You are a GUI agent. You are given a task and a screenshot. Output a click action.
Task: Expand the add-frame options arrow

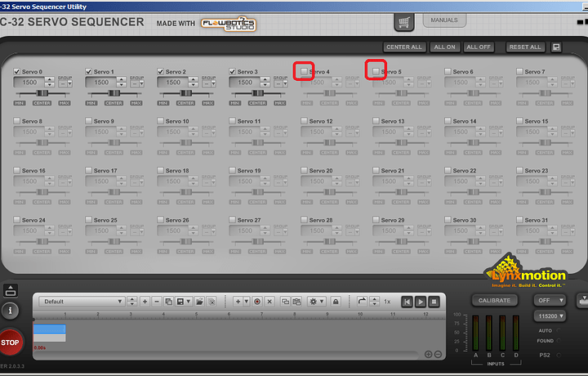click(247, 302)
